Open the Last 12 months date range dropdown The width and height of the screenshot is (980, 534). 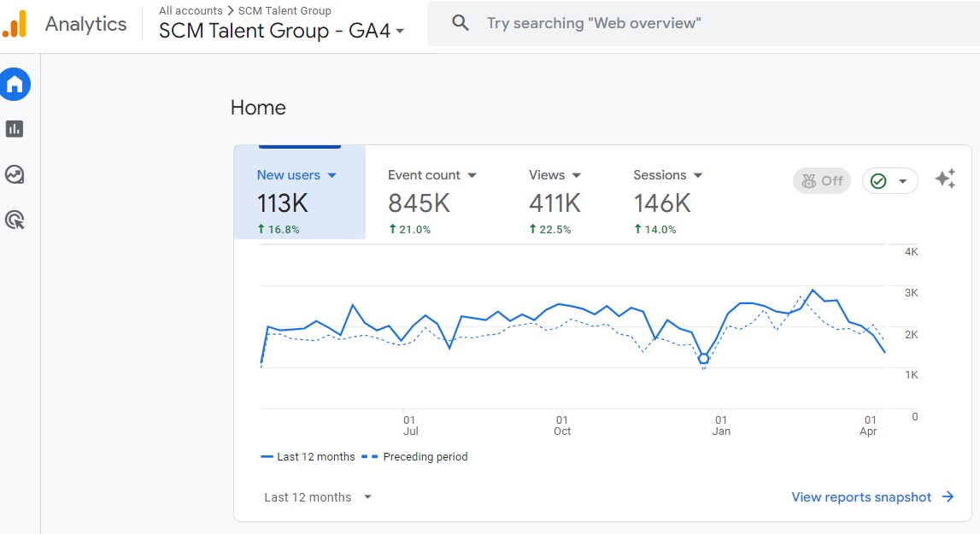pyautogui.click(x=318, y=497)
